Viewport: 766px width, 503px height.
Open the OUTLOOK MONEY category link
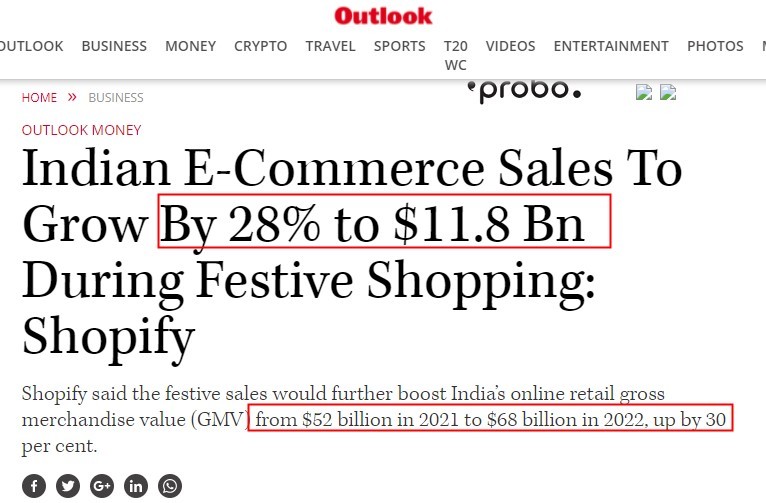82,130
